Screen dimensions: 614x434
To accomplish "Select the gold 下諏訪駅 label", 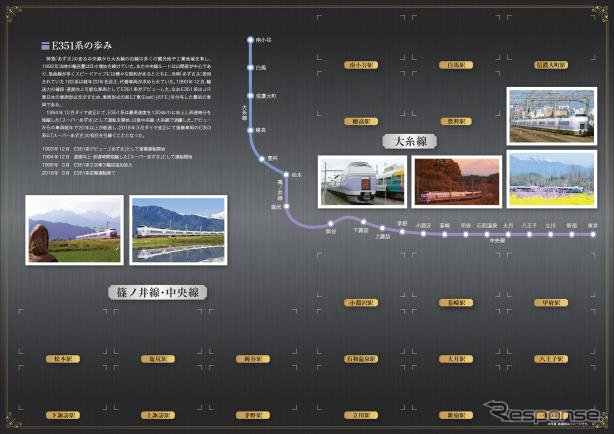I will (x=63, y=415).
